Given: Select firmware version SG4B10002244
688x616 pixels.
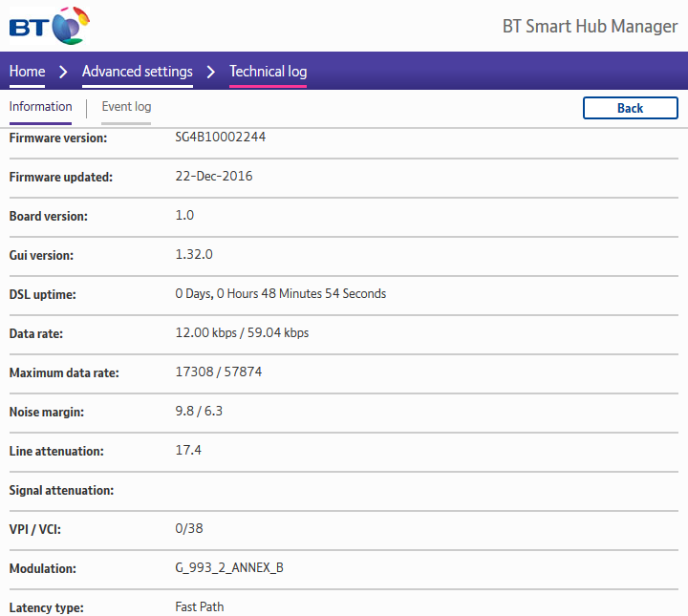Looking at the screenshot, I should coord(221,137).
